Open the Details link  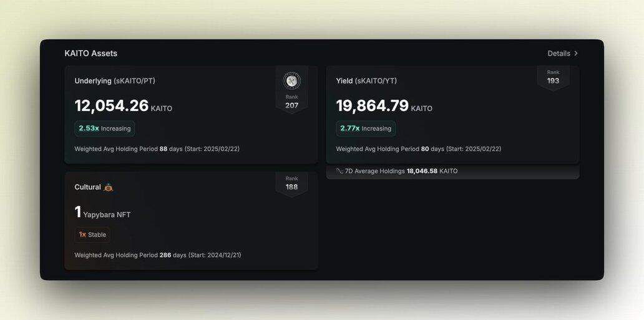(559, 54)
